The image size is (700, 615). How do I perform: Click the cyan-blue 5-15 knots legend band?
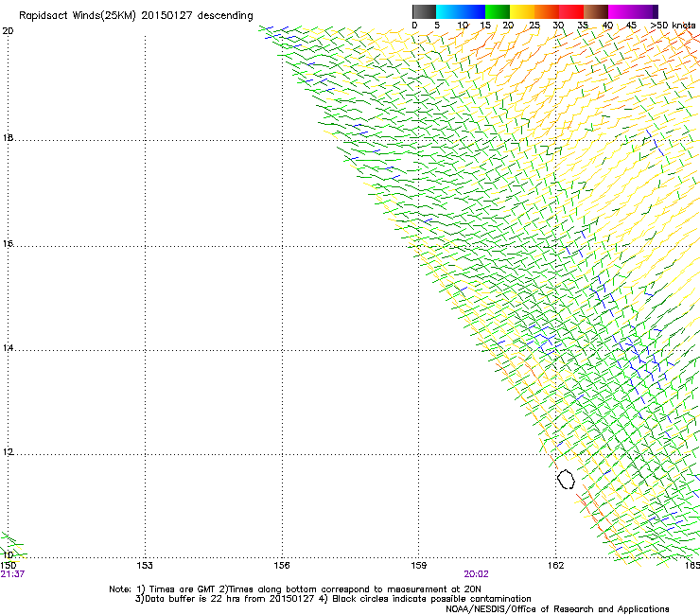point(461,11)
